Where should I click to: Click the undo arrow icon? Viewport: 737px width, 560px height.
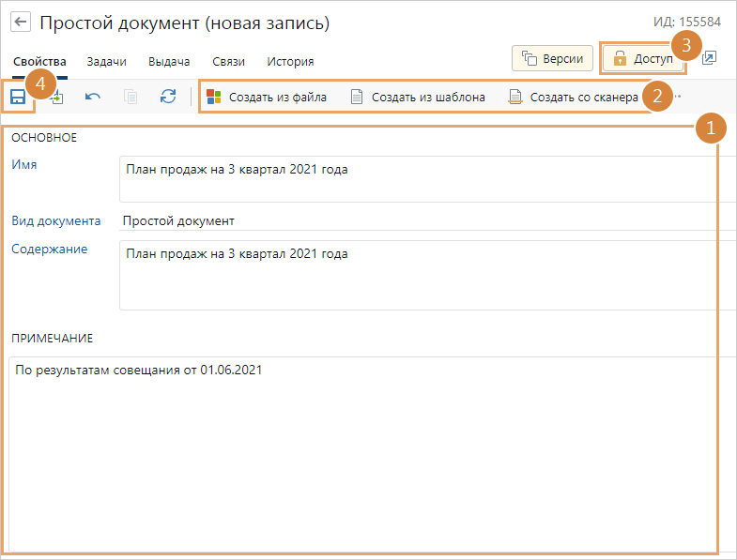[x=93, y=97]
